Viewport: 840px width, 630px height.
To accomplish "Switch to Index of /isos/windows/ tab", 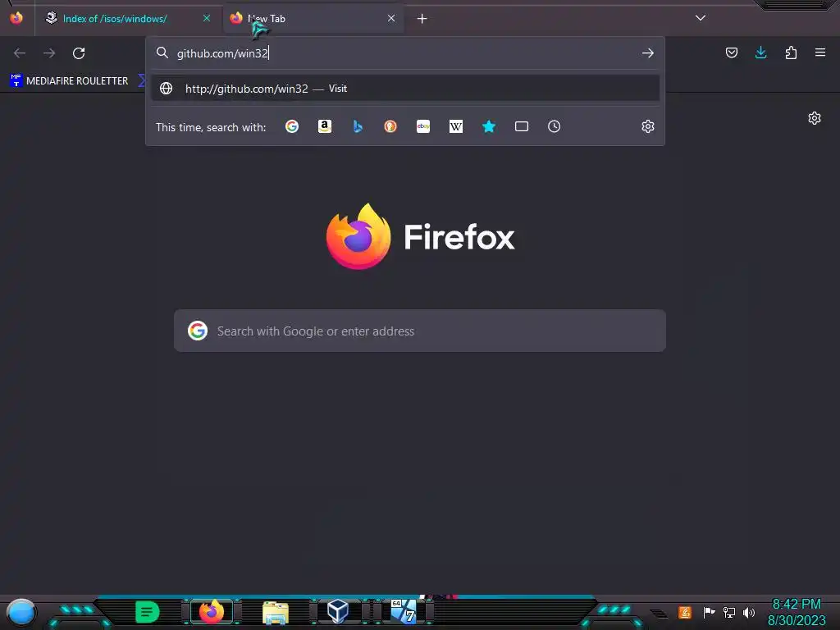I will coord(115,18).
